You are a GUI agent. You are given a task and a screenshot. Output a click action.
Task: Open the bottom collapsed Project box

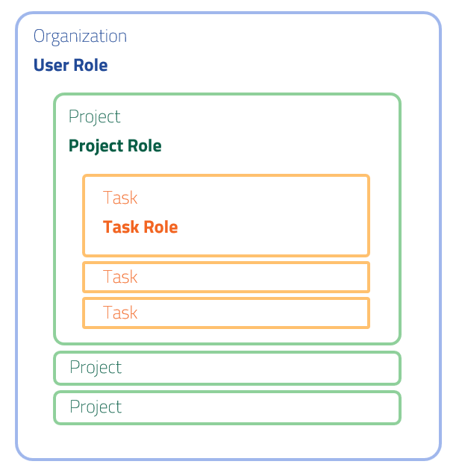point(227,407)
